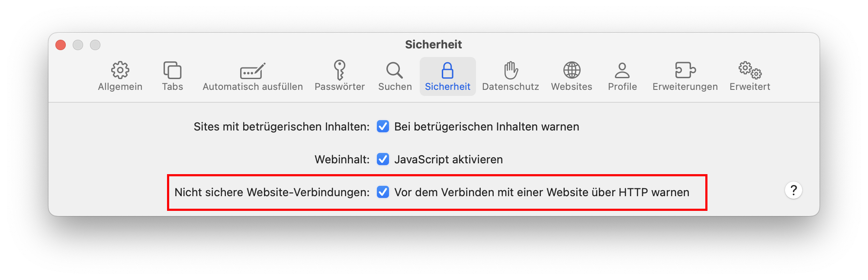Click the Webinhalt: label

[342, 159]
